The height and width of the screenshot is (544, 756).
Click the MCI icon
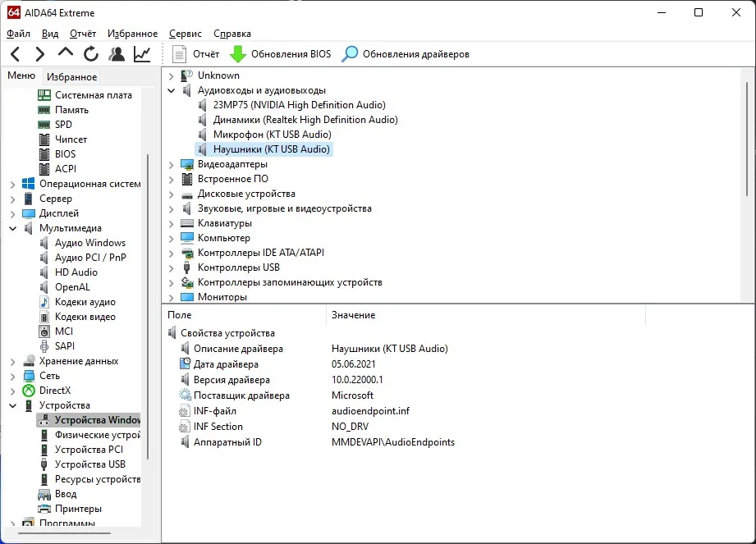[44, 331]
